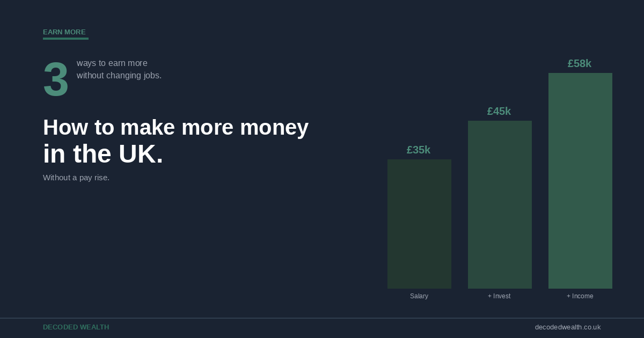Image resolution: width=644 pixels, height=338 pixels.
Task: Click the "Without a pay rise." subtitle
Action: click(x=76, y=178)
